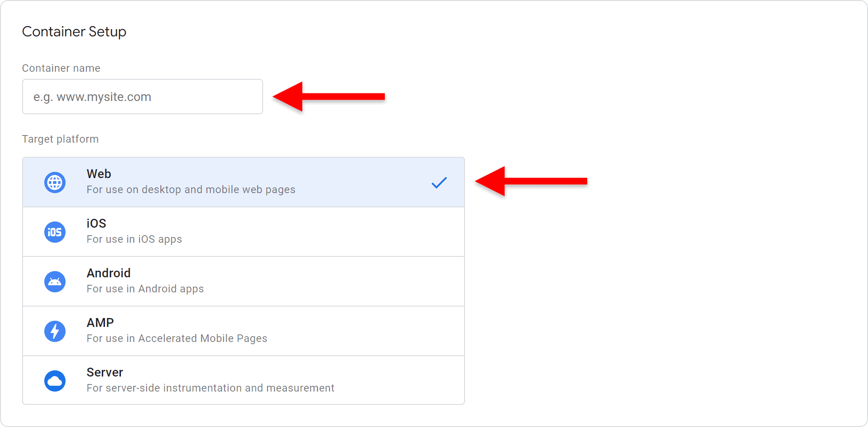
Task: Select iOS for use in iOS apps
Action: (x=244, y=232)
